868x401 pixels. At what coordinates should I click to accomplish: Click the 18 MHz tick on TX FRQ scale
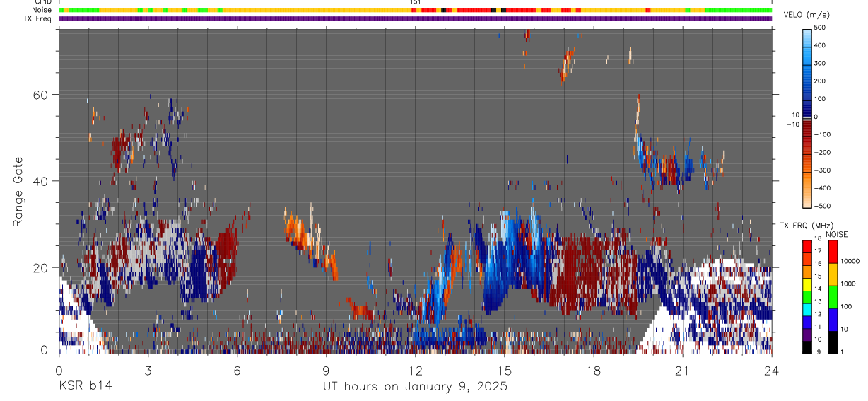[x=819, y=239]
